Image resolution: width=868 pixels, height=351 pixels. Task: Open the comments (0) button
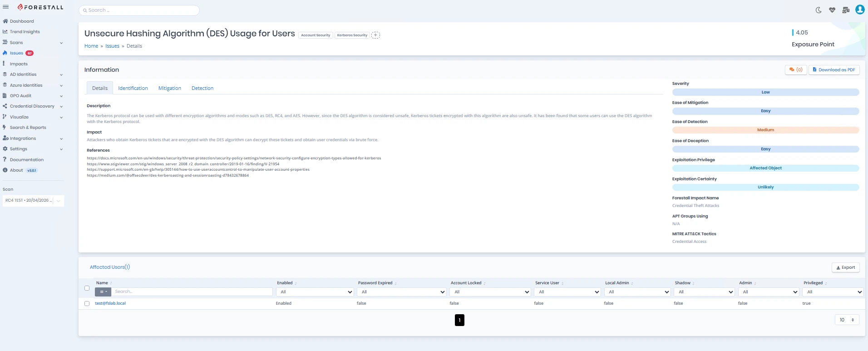click(796, 69)
